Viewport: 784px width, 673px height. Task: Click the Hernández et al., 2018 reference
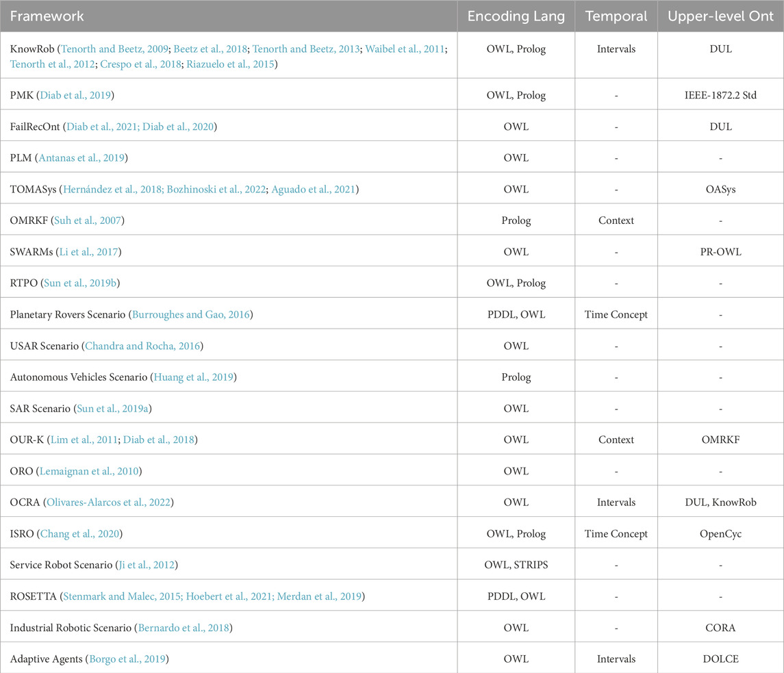point(112,189)
